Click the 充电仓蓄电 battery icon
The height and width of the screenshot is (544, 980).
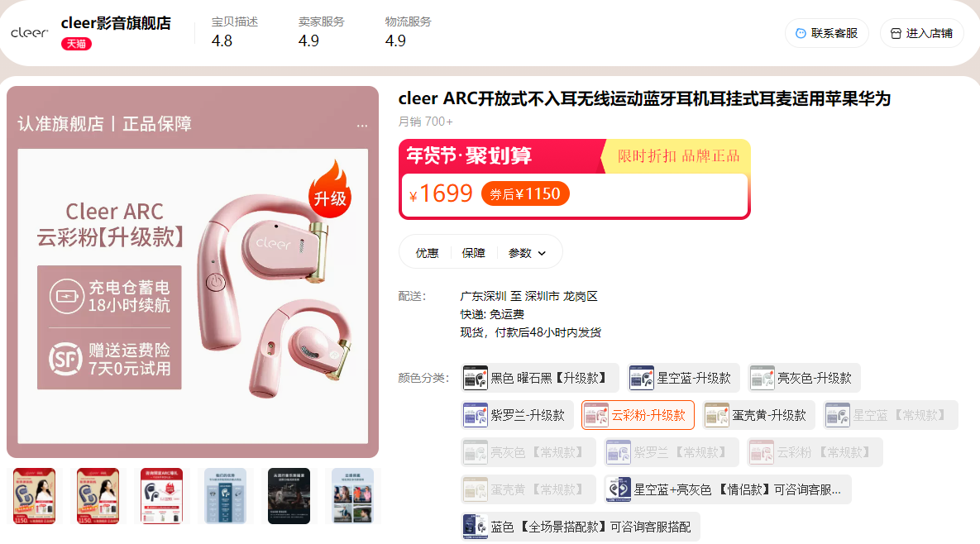tap(66, 296)
